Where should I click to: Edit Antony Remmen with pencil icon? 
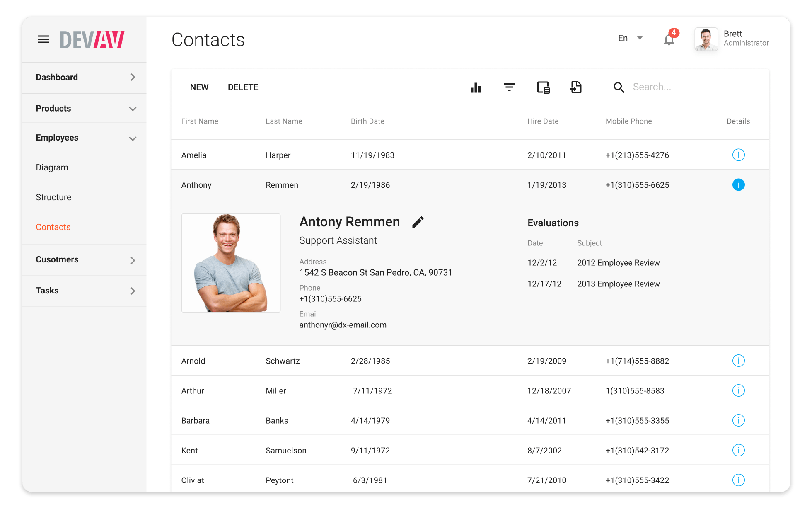418,222
